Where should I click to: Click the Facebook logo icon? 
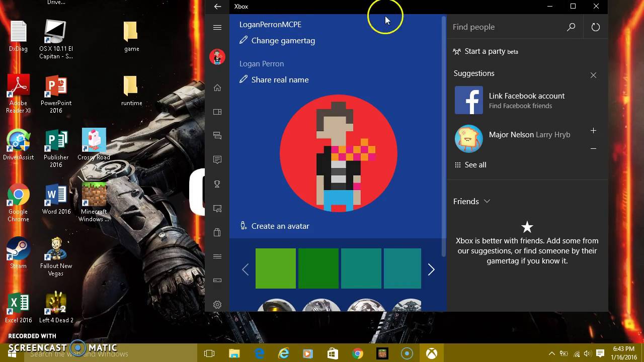(x=469, y=100)
